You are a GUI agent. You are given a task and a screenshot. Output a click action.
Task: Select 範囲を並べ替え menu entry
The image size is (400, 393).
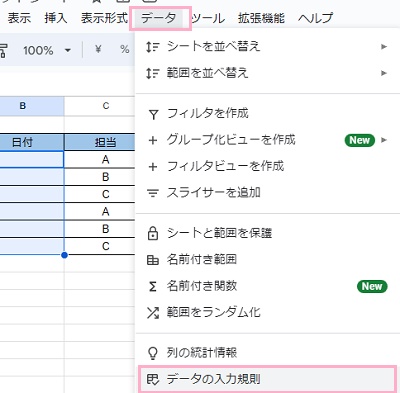pos(267,73)
